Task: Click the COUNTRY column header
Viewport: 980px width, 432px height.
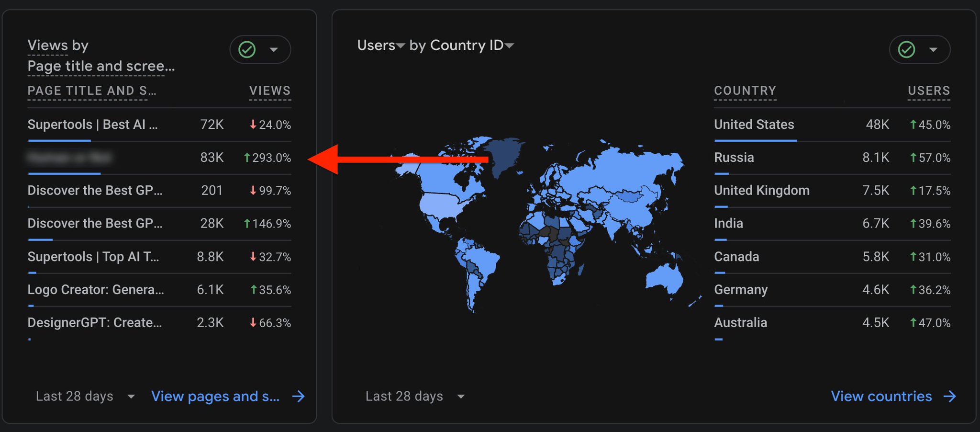Action: click(x=745, y=91)
